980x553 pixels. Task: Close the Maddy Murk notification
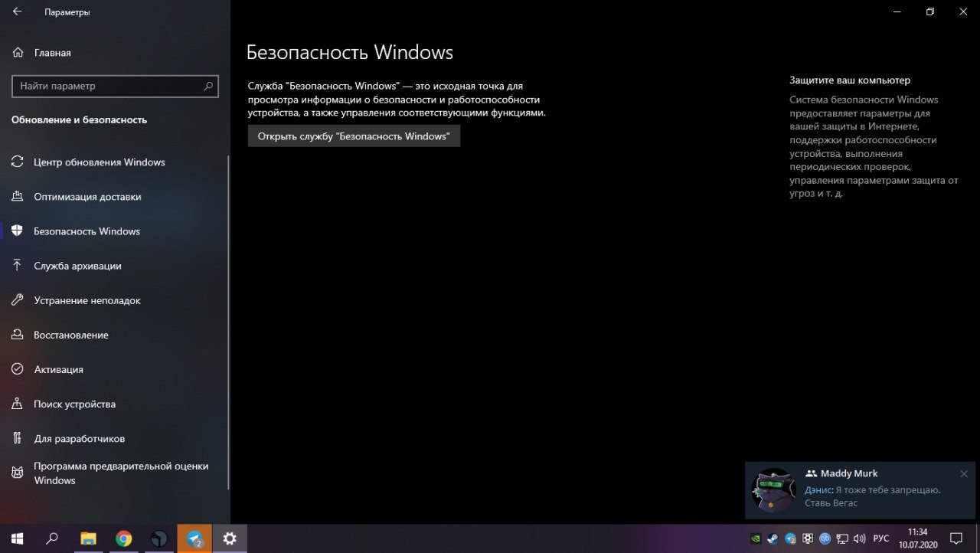964,474
